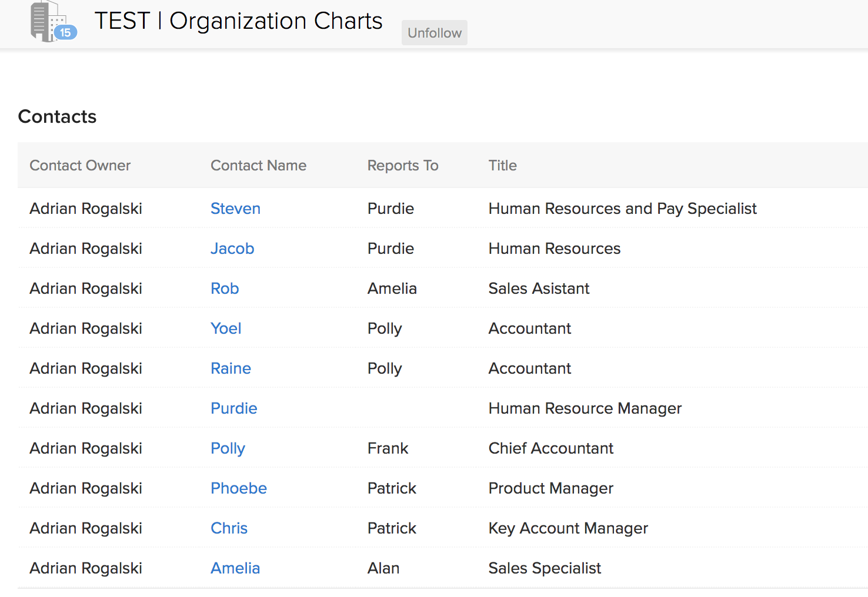Open the Phoebe contact link
868x597 pixels.
click(238, 488)
